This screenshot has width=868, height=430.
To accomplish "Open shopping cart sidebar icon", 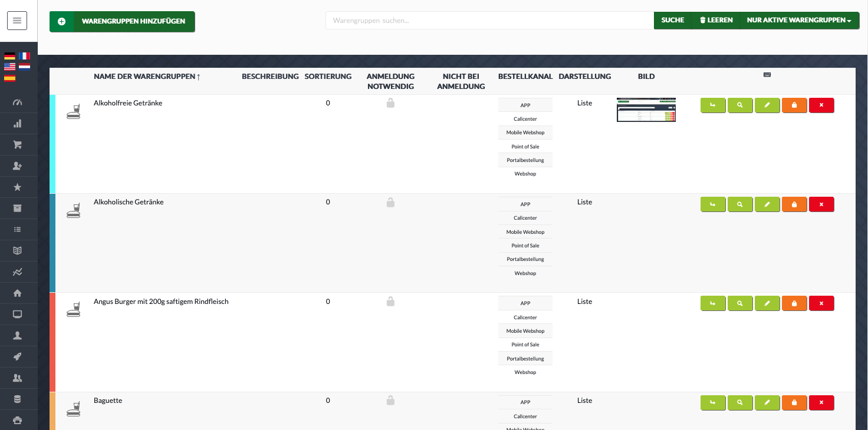I will [x=17, y=145].
